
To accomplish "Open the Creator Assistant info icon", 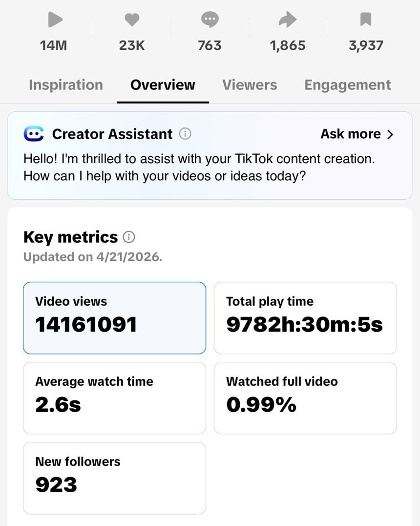I will 185,134.
